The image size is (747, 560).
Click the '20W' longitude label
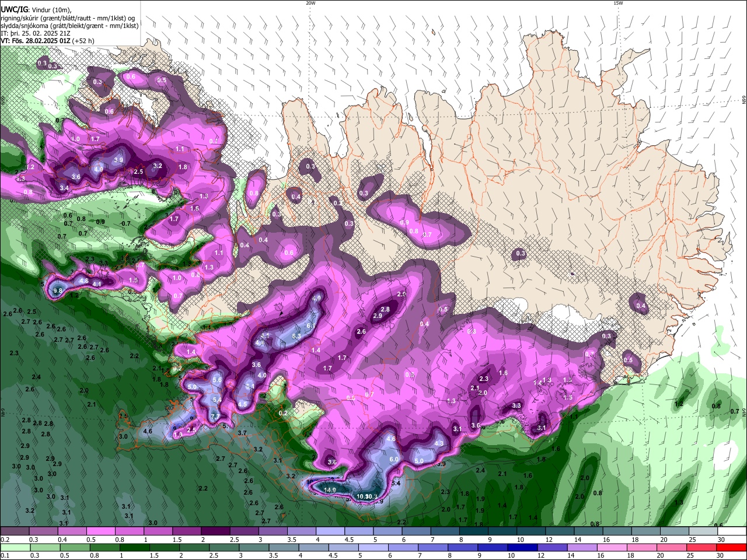coord(310,3)
